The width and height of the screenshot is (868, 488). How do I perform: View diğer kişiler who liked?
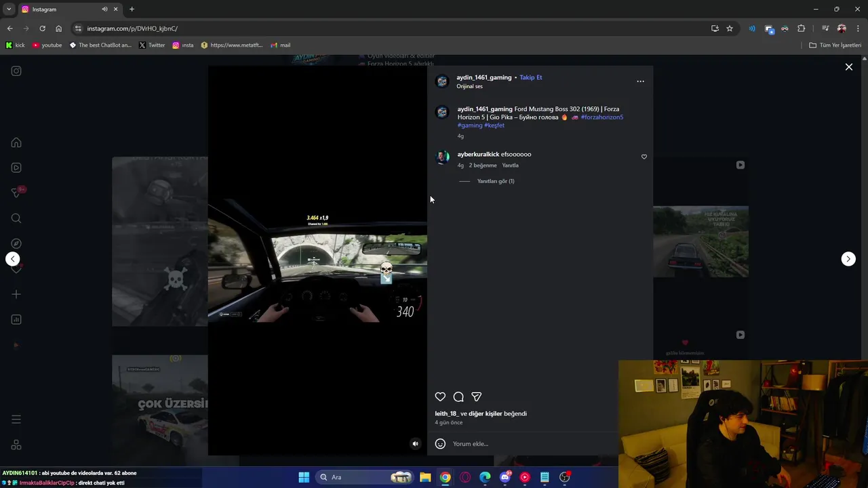point(486,413)
